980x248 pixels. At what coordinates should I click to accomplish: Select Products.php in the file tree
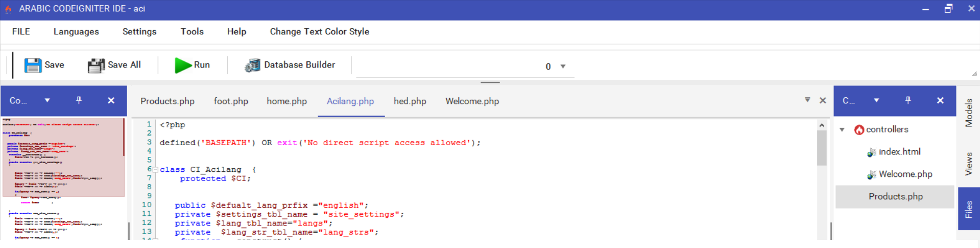point(895,196)
